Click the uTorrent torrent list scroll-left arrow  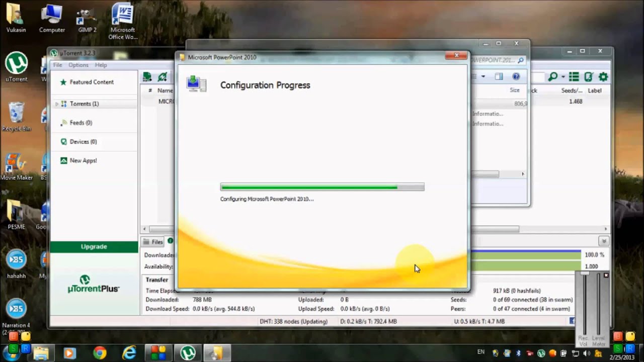145,229
